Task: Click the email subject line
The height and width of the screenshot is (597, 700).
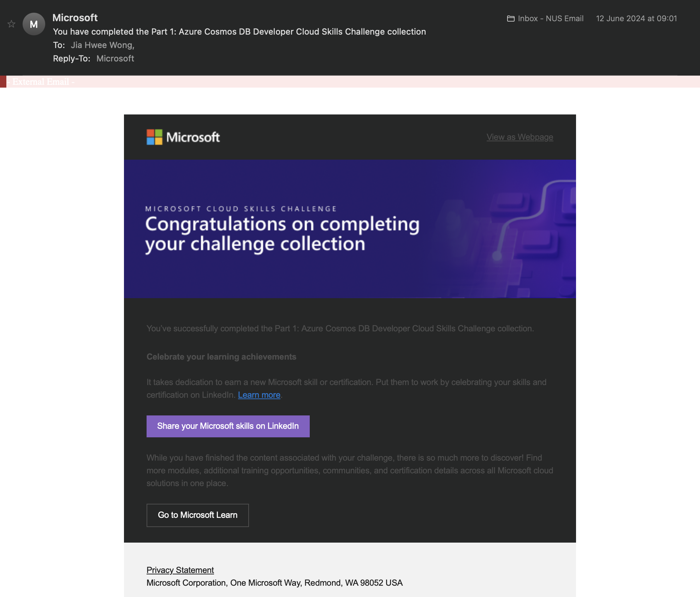Action: [239, 32]
